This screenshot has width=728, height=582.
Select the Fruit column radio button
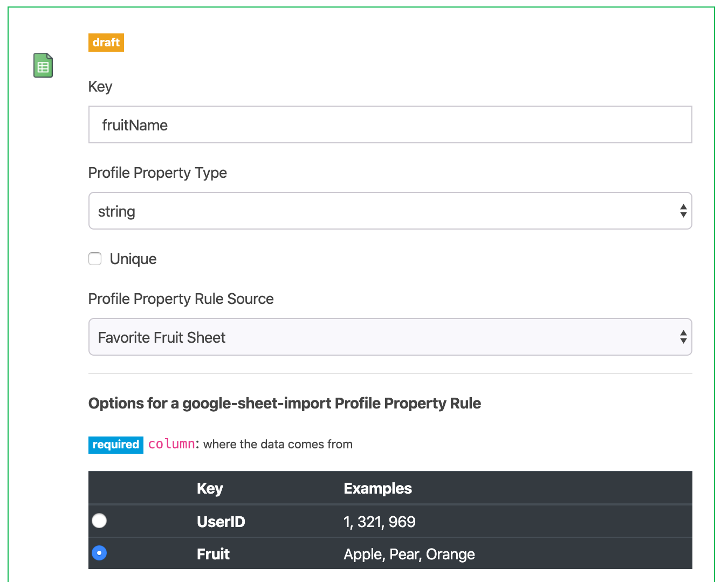[99, 553]
